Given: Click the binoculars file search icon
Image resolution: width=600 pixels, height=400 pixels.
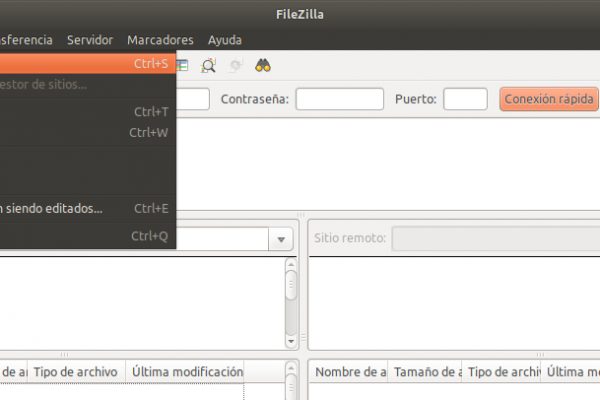Looking at the screenshot, I should click(x=263, y=65).
